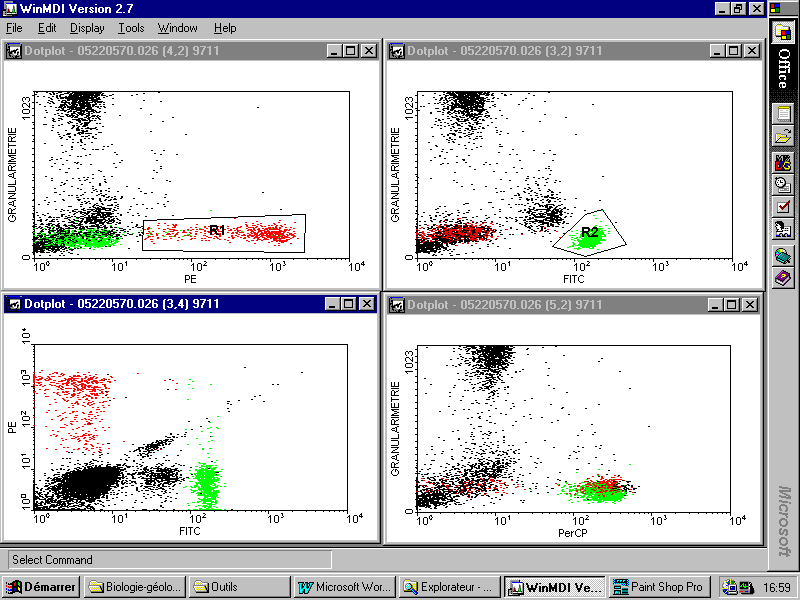Click the New Office Document icon

783,113
